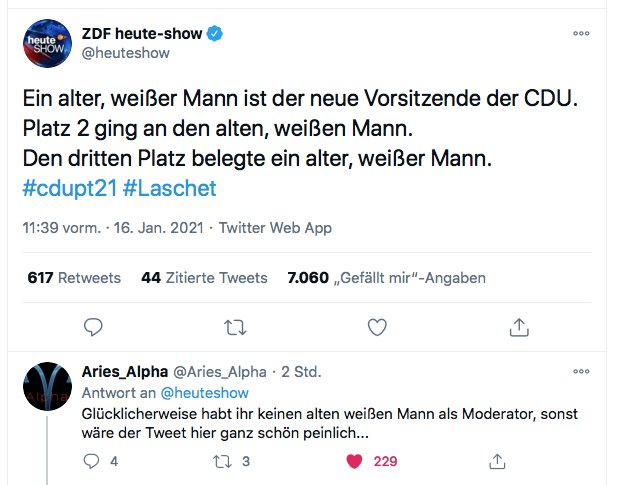
Task: View the 617 Retweets list
Action: tap(74, 278)
